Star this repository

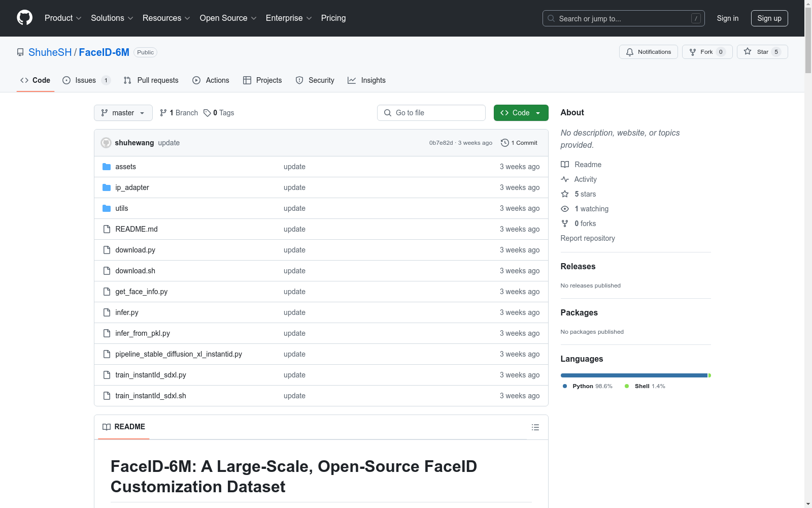coord(762,52)
